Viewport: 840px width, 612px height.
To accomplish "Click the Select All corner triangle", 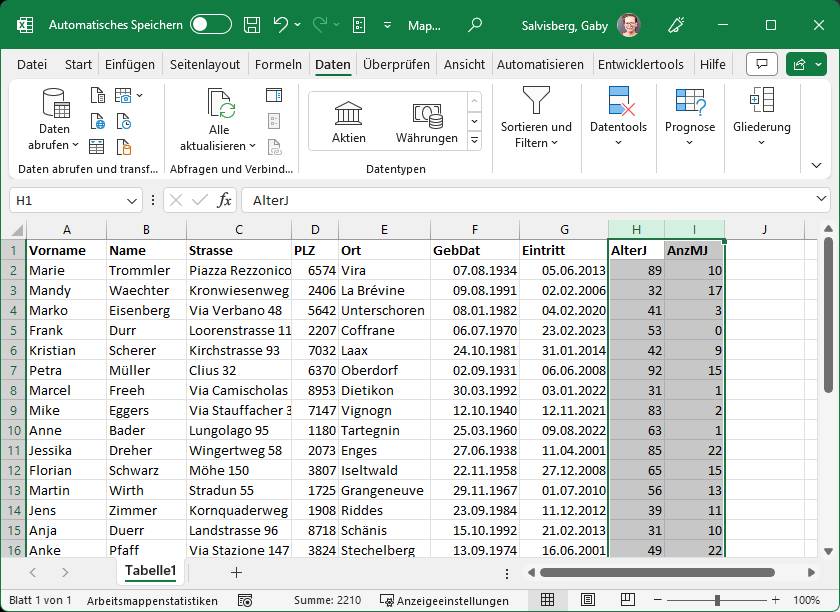I will [17, 230].
